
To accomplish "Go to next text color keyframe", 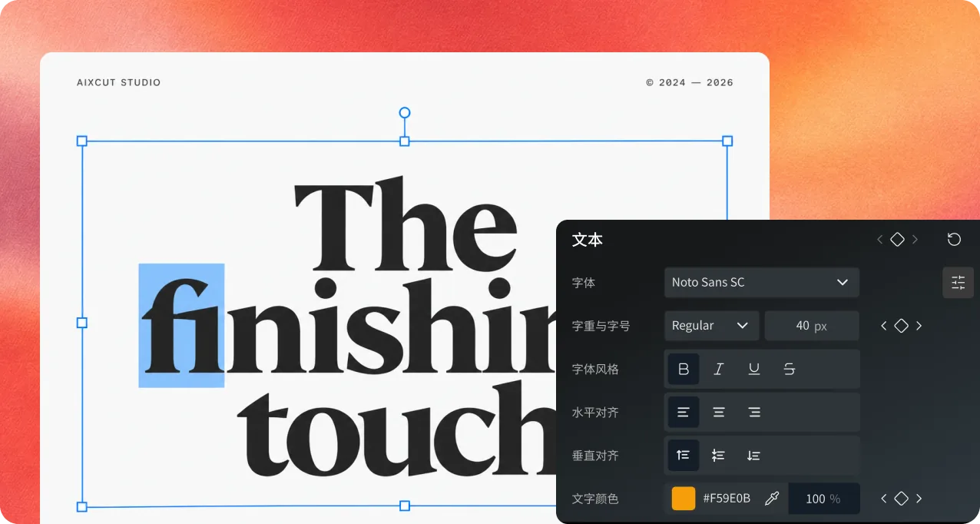I will point(919,499).
